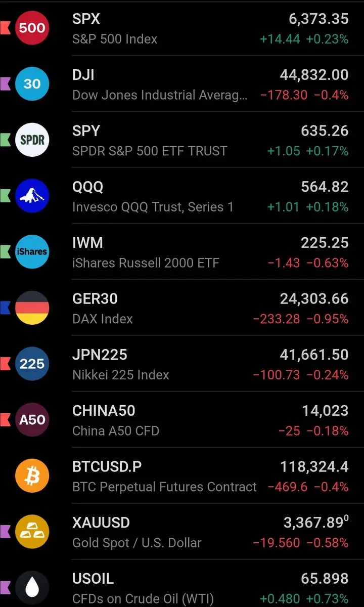This screenshot has height=607, width=364.
Task: Open the iShares logo for IWM
Action: (x=32, y=251)
